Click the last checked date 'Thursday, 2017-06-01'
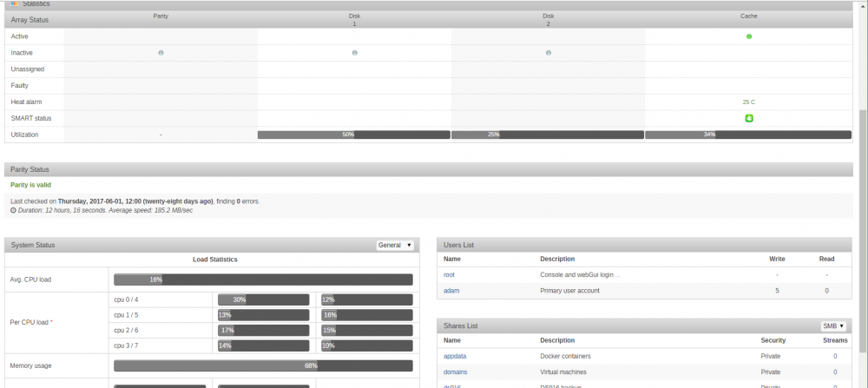Image resolution: width=868 pixels, height=388 pixels. [91, 201]
